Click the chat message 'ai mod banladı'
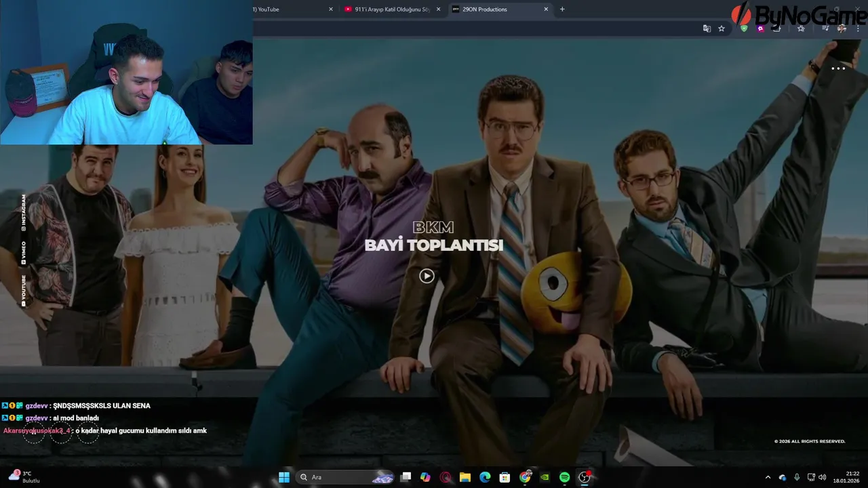 (x=75, y=418)
